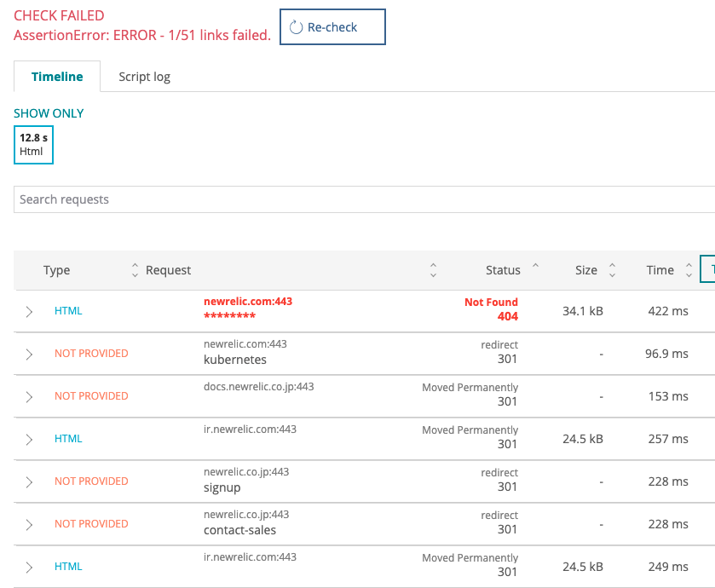Image resolution: width=715 pixels, height=588 pixels.
Task: Click the docs.newrelic.co.jp:443 request
Action: pyautogui.click(x=258, y=387)
